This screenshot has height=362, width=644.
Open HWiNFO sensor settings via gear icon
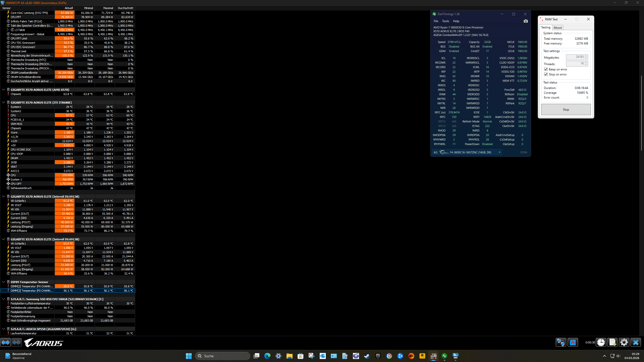[x=624, y=342]
